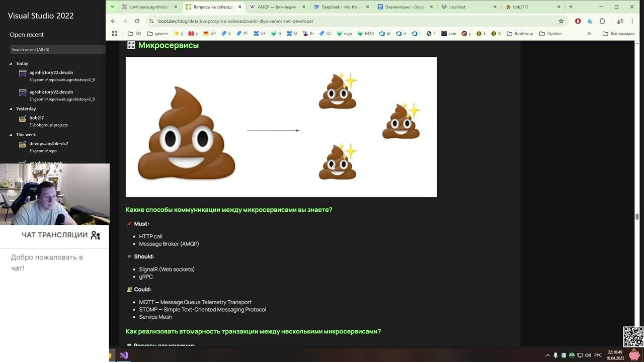Reload the bool.dev page
The width and height of the screenshot is (644, 362).
pyautogui.click(x=137, y=21)
